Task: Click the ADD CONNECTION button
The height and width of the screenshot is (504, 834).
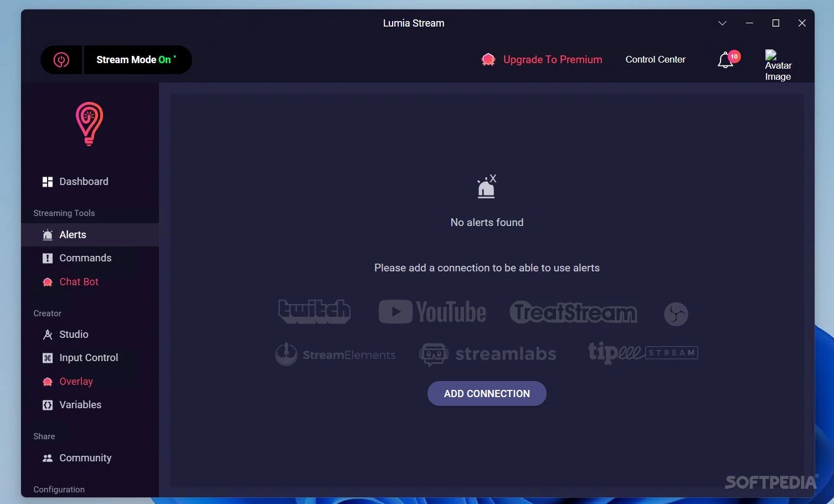Action: click(487, 393)
